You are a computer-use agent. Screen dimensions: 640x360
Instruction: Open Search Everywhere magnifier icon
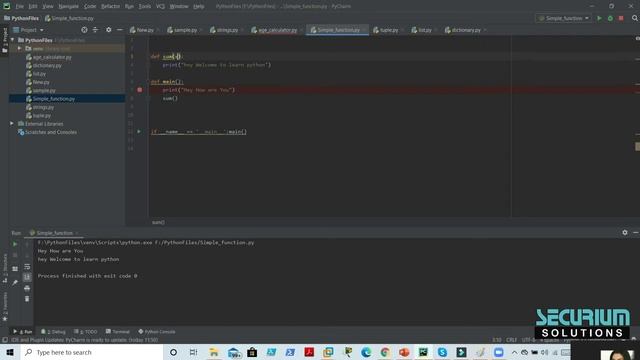click(x=635, y=18)
